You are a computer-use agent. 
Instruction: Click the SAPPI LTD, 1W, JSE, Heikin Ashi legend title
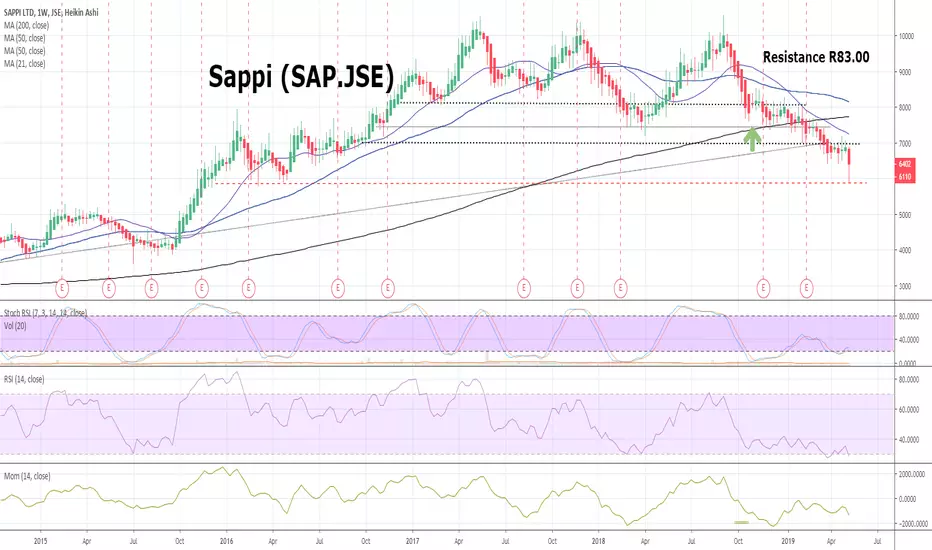pos(51,12)
